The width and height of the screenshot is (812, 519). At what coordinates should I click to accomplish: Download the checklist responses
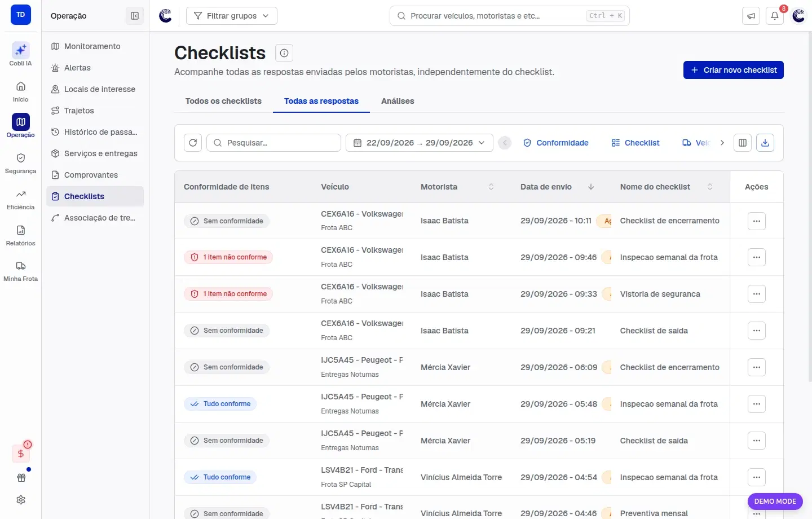click(x=765, y=143)
